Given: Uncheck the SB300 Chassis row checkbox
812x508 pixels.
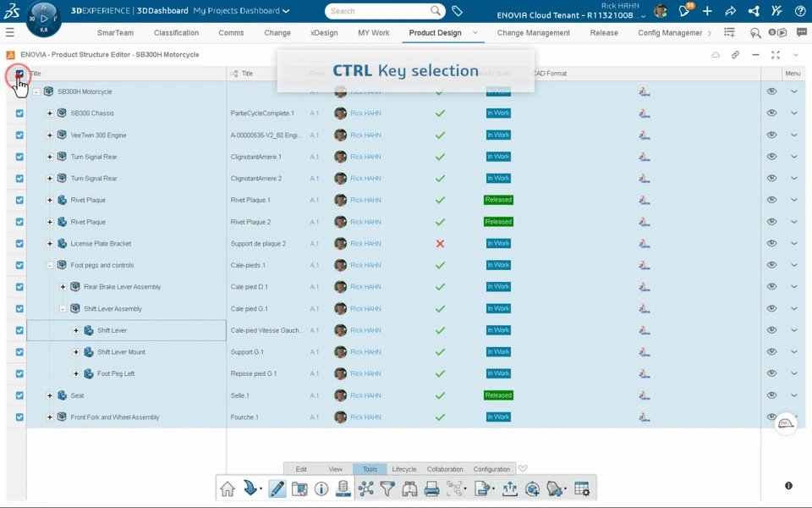Looking at the screenshot, I should [19, 113].
